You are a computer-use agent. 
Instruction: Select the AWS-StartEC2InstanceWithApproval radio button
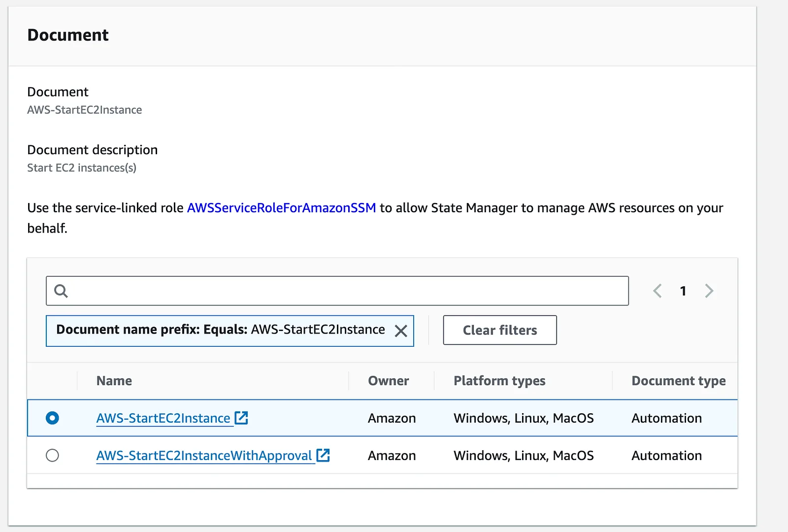pos(52,455)
